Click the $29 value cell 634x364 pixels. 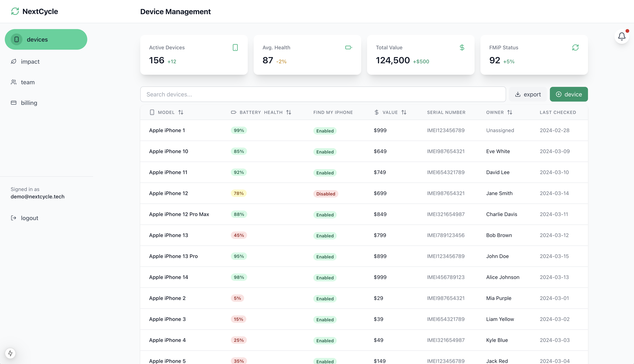[378, 298]
